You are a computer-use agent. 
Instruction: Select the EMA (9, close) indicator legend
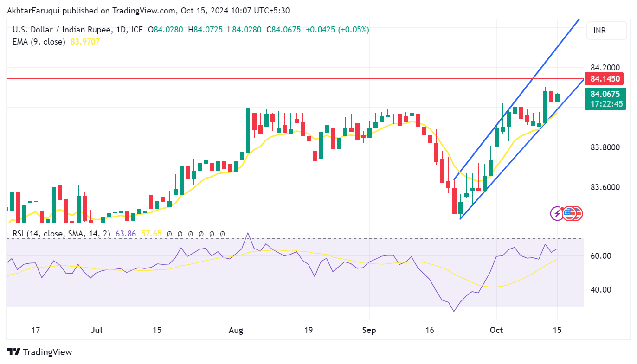click(39, 42)
